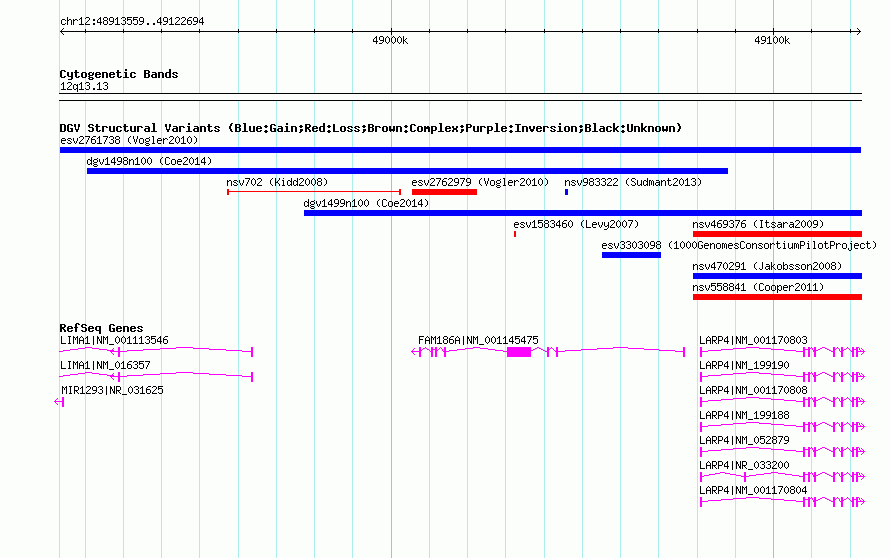The width and height of the screenshot is (890, 558).
Task: Open the LARP4|NM_001170804 label
Action: 753,490
